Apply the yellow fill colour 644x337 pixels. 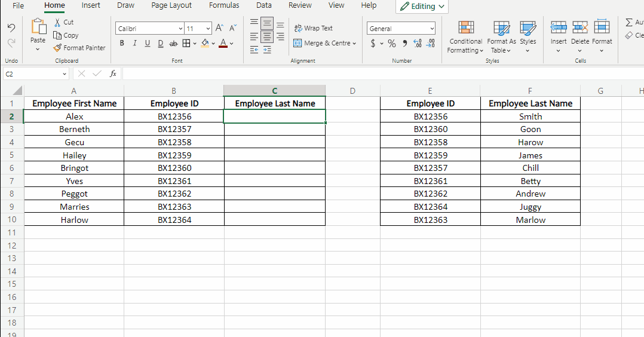coord(205,43)
